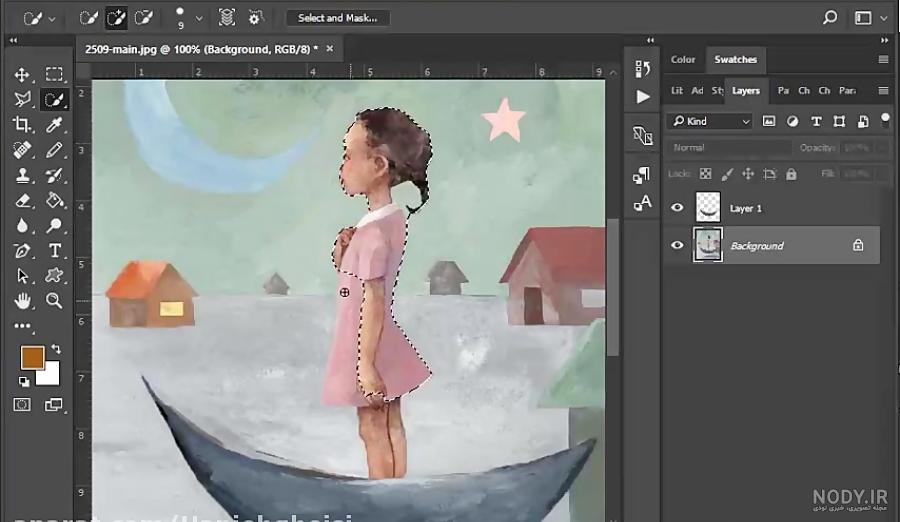This screenshot has width=900, height=522.
Task: Open the Swatches tab
Action: pos(735,60)
